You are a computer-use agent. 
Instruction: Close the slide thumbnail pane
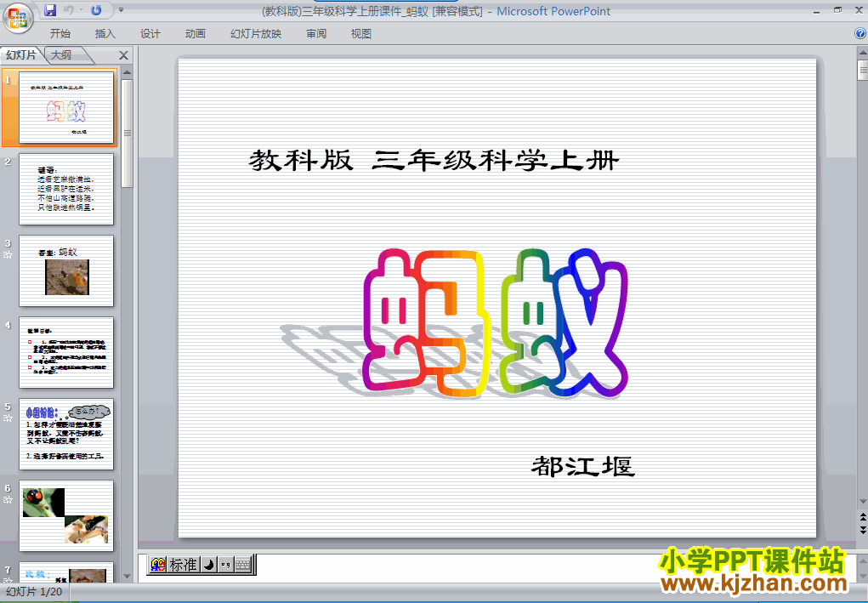[123, 55]
